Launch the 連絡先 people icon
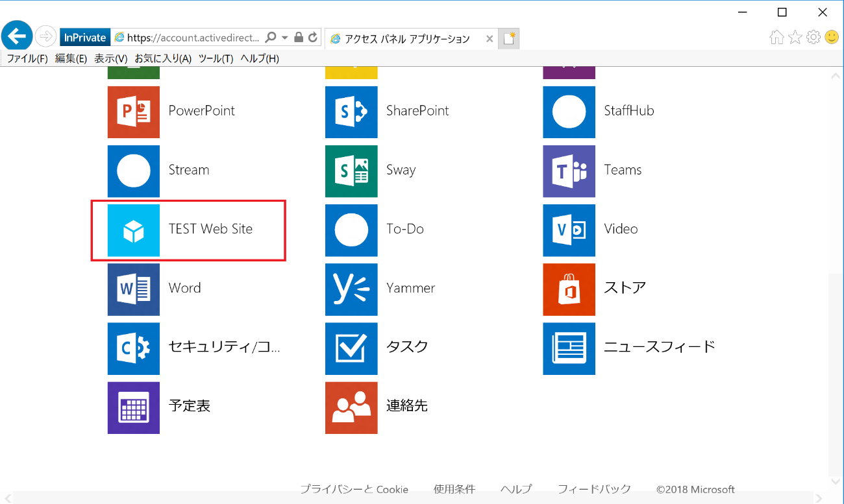844x504 pixels. [x=351, y=407]
